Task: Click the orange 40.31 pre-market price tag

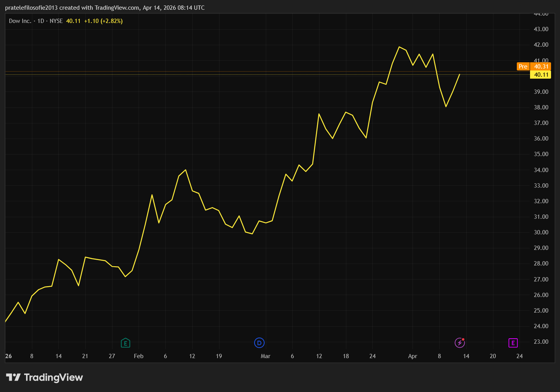Action: coord(541,67)
